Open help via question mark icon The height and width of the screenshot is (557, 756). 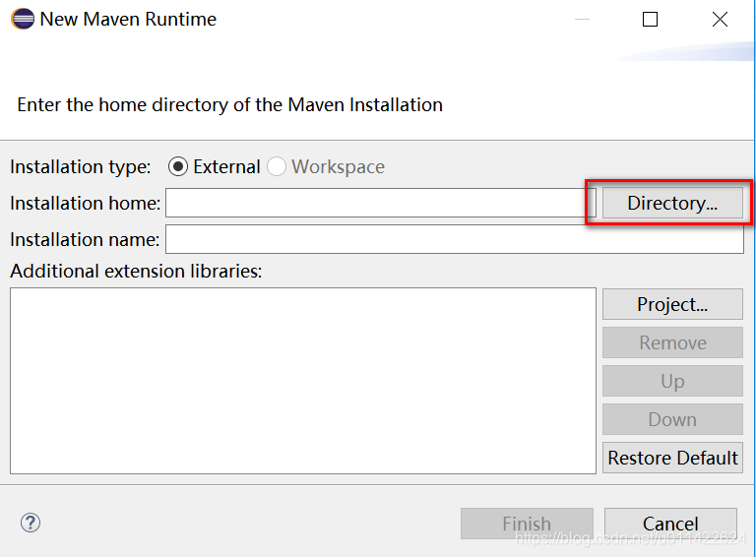coord(31,523)
